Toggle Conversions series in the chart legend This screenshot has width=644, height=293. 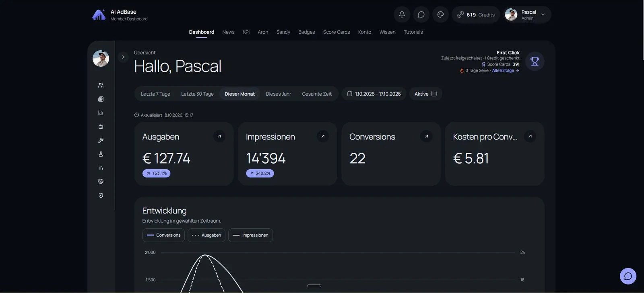click(163, 235)
